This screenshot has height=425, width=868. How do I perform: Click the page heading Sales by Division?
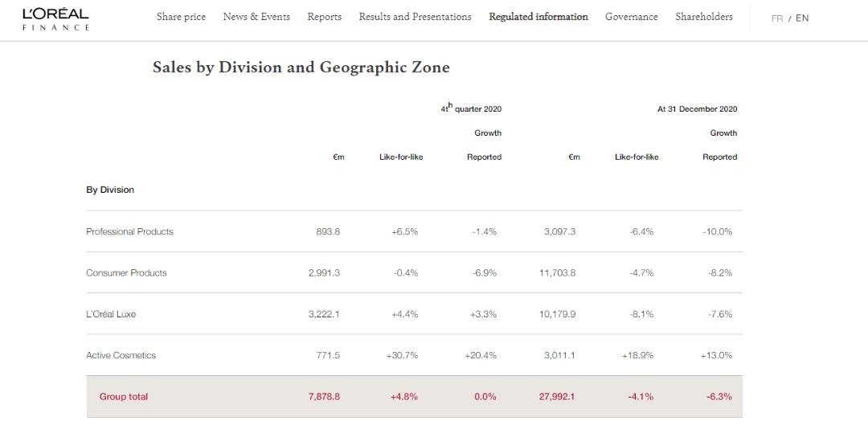pos(301,67)
